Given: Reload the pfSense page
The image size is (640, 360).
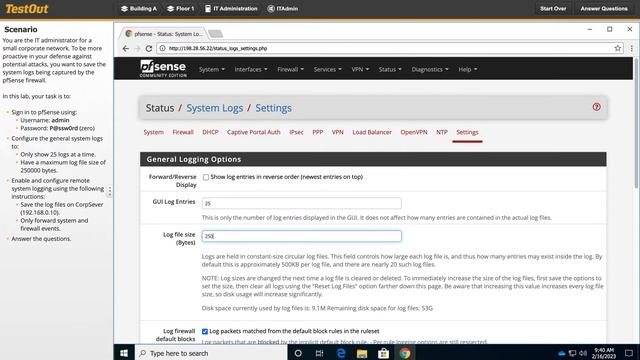Looking at the screenshot, I should coord(149,48).
